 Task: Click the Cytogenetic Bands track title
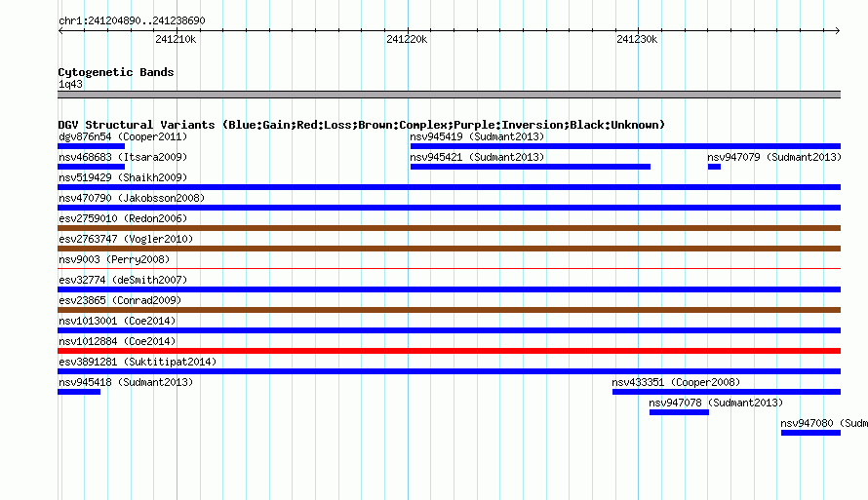(116, 72)
